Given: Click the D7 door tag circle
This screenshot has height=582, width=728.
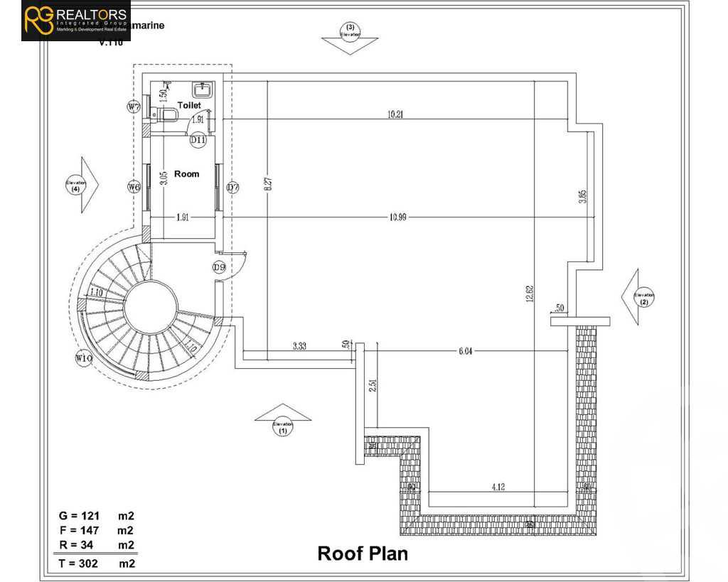Looking at the screenshot, I should (232, 188).
